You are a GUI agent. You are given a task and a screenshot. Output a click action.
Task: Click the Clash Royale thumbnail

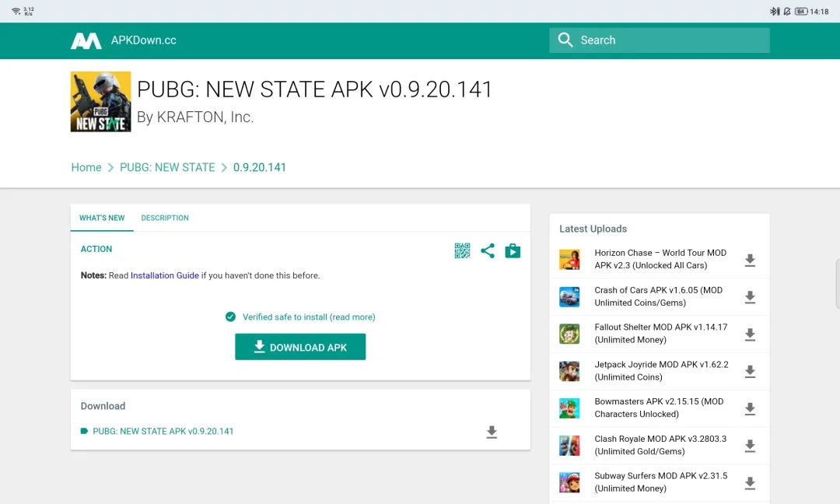click(569, 446)
